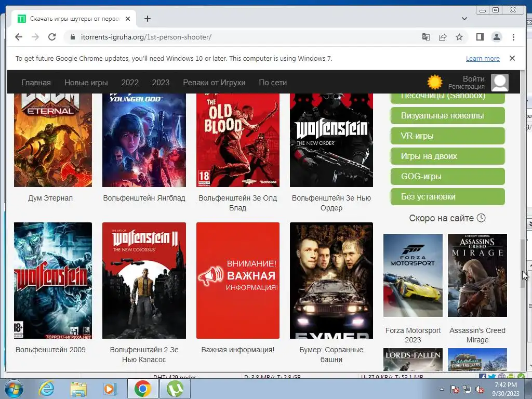Open the По сети menu item
532x399 pixels.
coord(273,83)
